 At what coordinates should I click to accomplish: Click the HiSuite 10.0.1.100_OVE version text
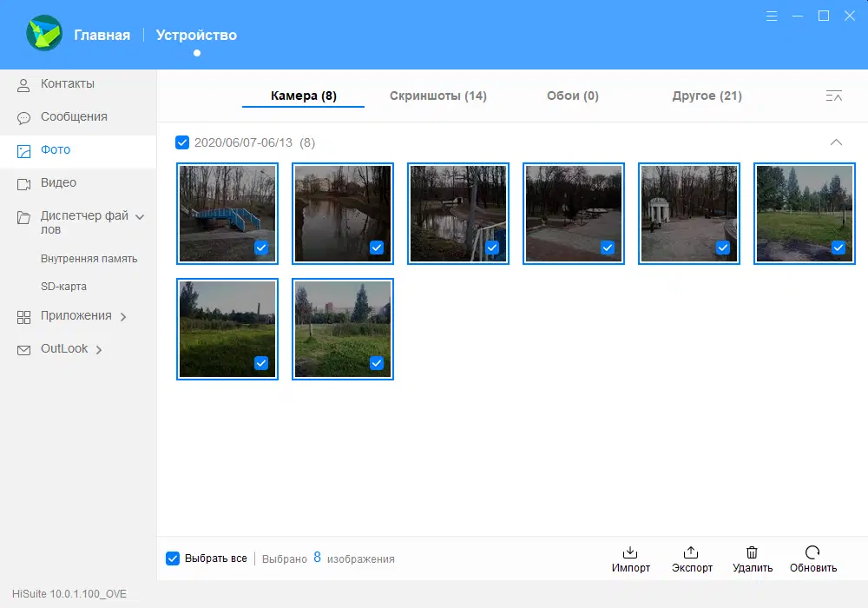(x=69, y=594)
